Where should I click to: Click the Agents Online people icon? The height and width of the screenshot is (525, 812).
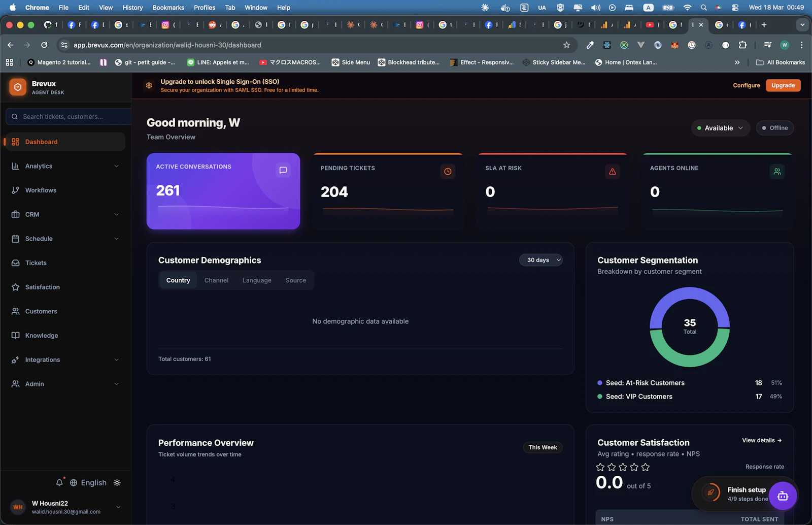(x=777, y=171)
